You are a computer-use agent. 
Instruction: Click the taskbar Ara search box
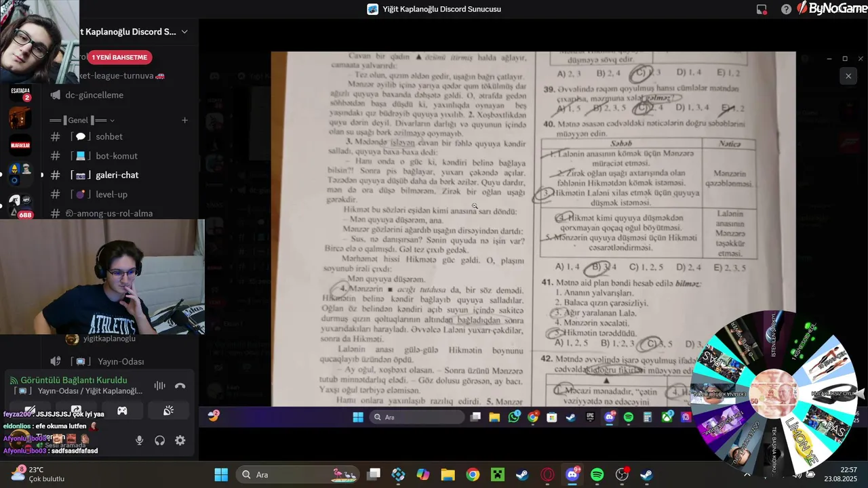point(299,474)
